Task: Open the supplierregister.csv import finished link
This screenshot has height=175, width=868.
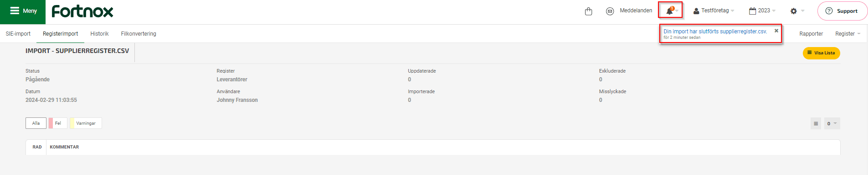Action: (x=715, y=32)
